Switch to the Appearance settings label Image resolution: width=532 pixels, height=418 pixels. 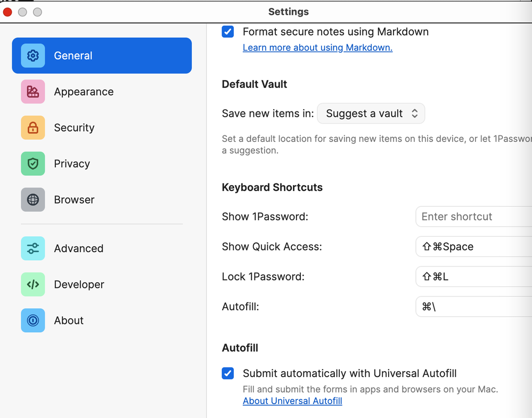point(84,92)
